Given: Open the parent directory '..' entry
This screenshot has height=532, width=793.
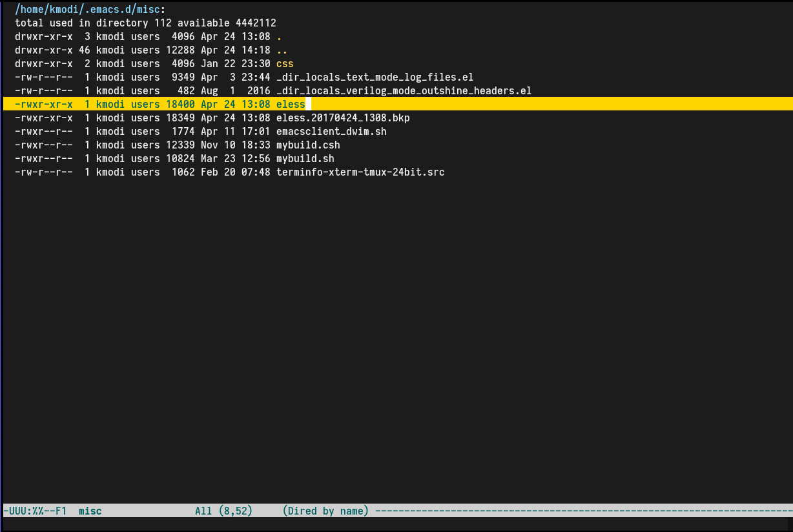Looking at the screenshot, I should coord(282,50).
